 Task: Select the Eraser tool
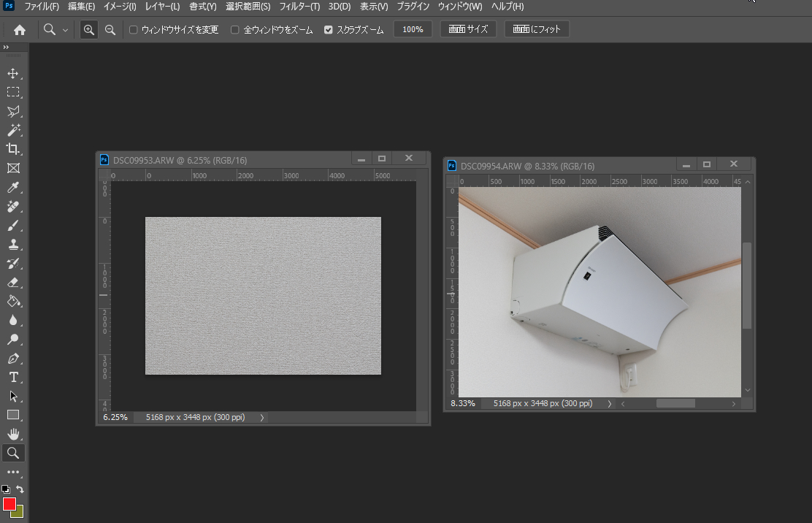pos(13,283)
